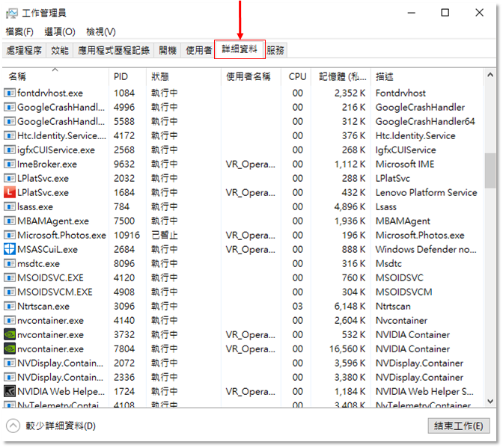The image size is (503, 448).
Task: Click the MSASCuiL.exe Defender shield icon
Action: [x=10, y=250]
